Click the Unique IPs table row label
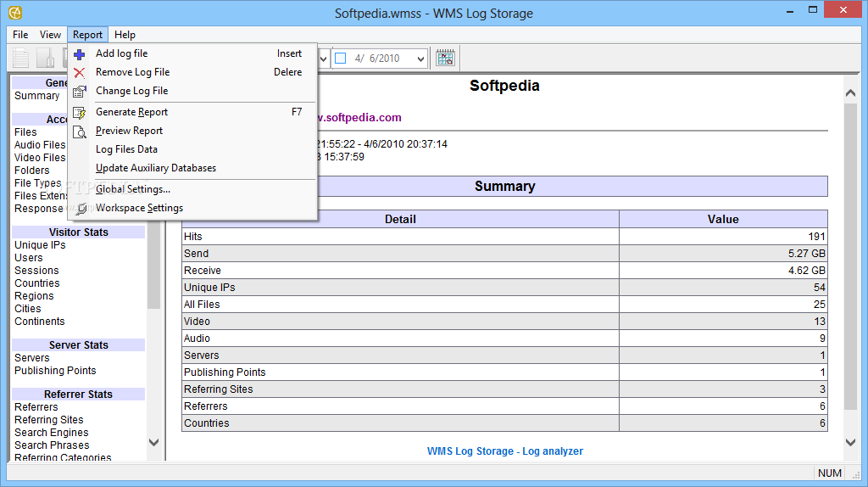 209,288
